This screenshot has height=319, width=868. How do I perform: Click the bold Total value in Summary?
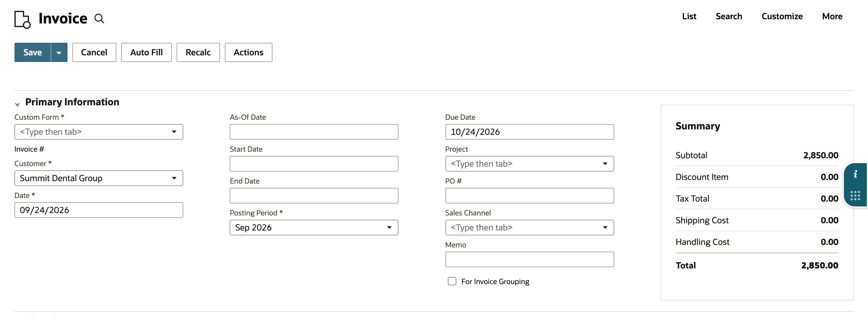[819, 265]
